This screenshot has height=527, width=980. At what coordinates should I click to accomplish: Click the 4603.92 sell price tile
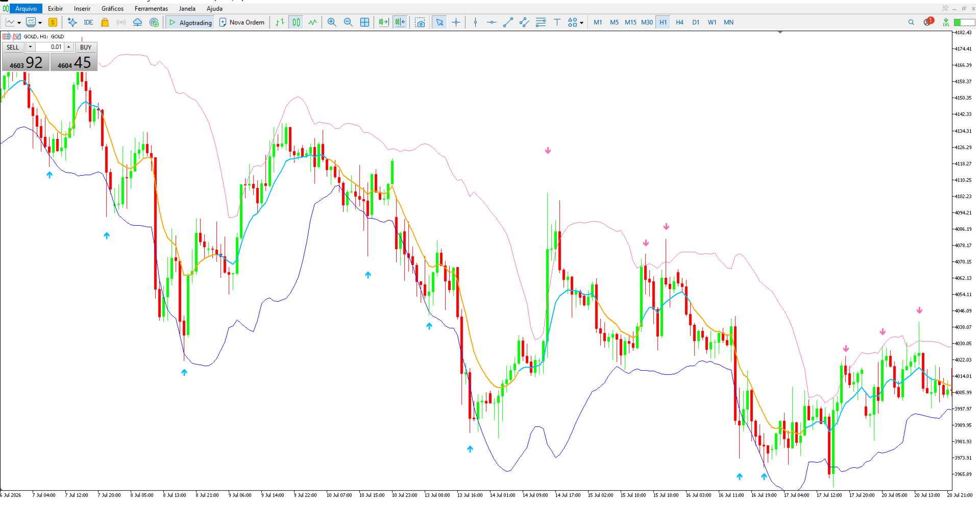(26, 62)
